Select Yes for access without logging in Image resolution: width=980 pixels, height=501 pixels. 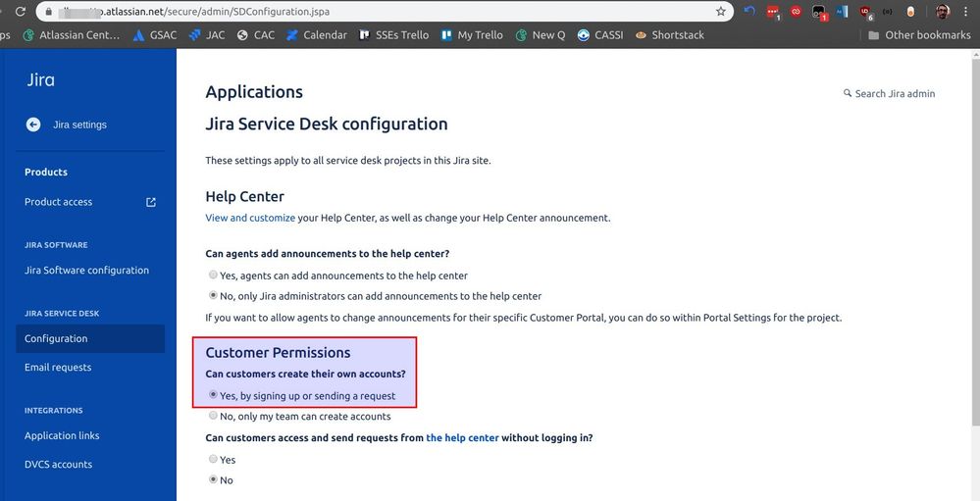[213, 459]
